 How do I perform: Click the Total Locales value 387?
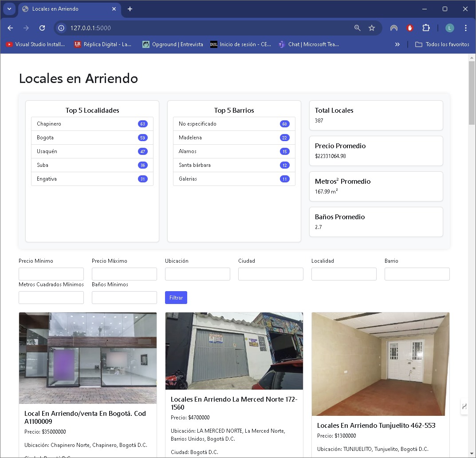[319, 121]
